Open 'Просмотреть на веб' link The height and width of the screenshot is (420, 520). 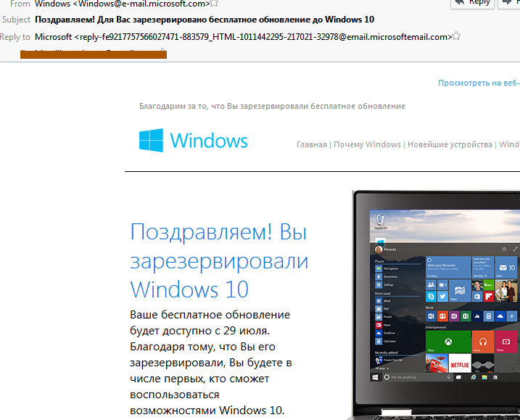(x=479, y=83)
